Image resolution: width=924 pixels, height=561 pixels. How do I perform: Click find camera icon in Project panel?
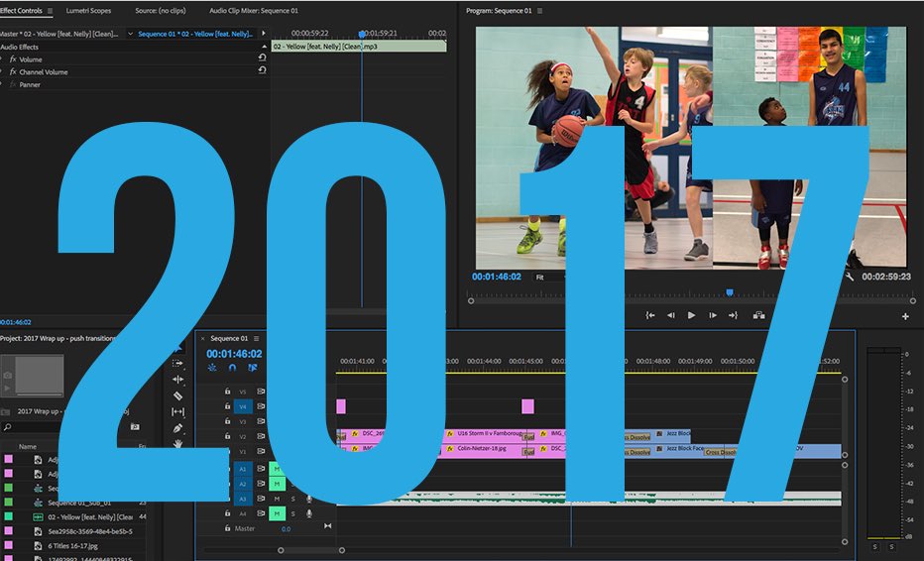(135, 426)
